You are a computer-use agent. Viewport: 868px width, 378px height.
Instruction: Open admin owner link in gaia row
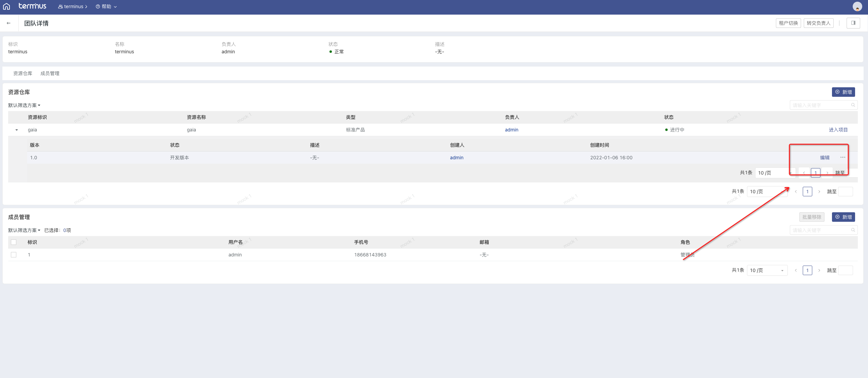coord(511,130)
